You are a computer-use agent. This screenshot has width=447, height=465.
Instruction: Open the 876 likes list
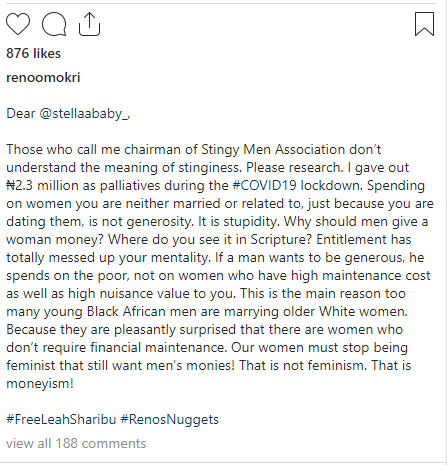click(34, 53)
